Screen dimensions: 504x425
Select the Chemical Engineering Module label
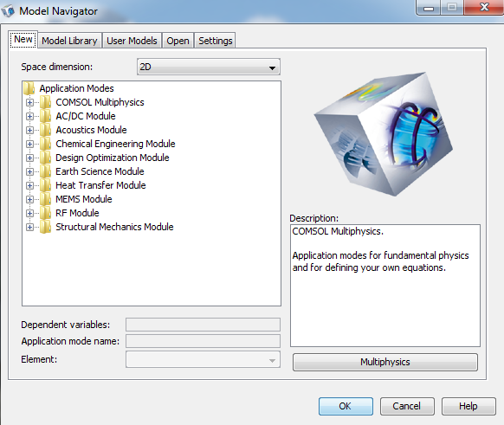click(x=115, y=144)
